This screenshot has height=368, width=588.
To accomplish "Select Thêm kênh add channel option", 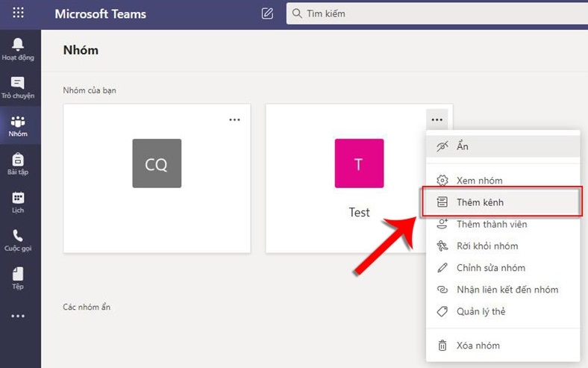I will coord(503,202).
